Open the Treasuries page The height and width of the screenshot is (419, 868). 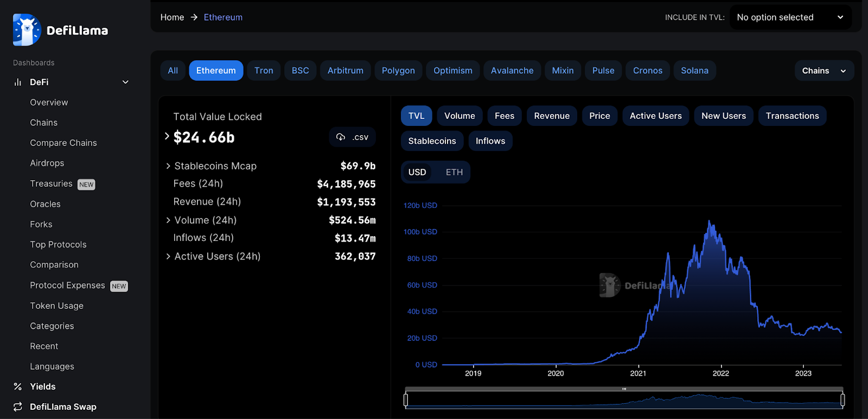51,183
